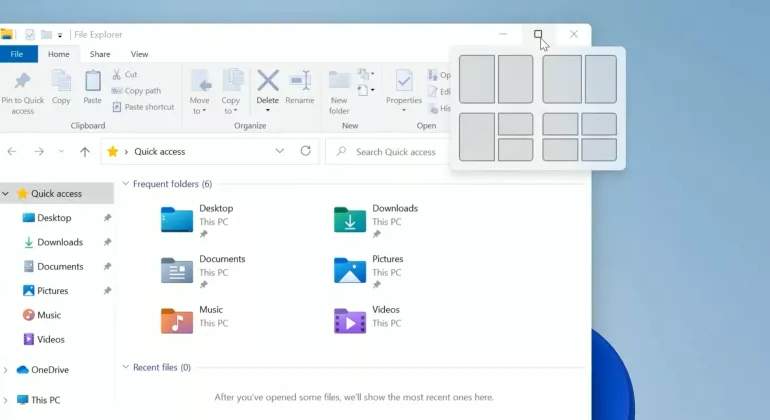Select Desktop in the navigation sidebar
770x420 pixels.
(47, 218)
